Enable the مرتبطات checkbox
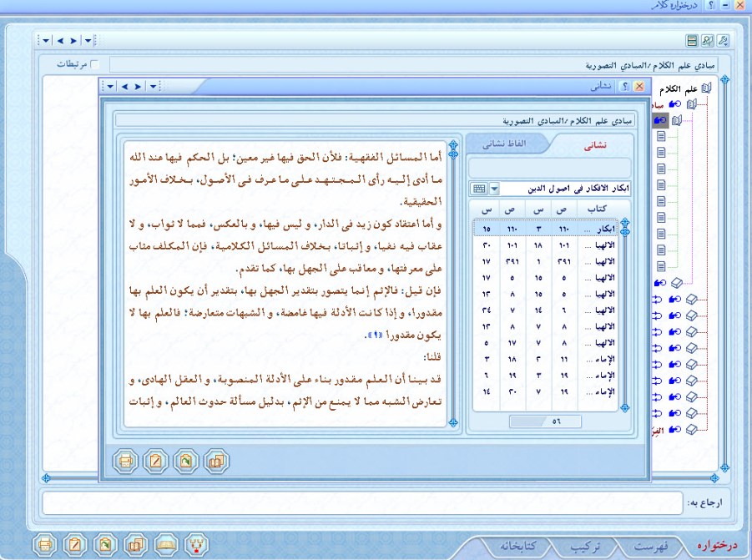 click(x=94, y=64)
